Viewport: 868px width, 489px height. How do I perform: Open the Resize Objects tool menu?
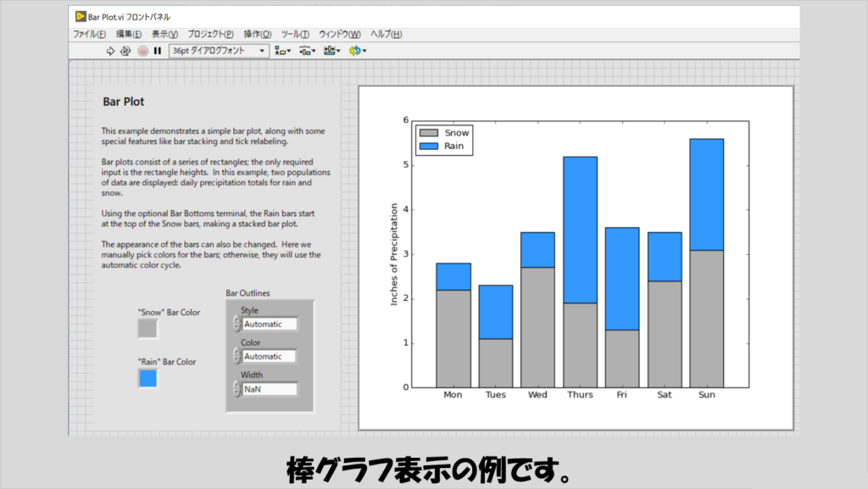pyautogui.click(x=331, y=51)
